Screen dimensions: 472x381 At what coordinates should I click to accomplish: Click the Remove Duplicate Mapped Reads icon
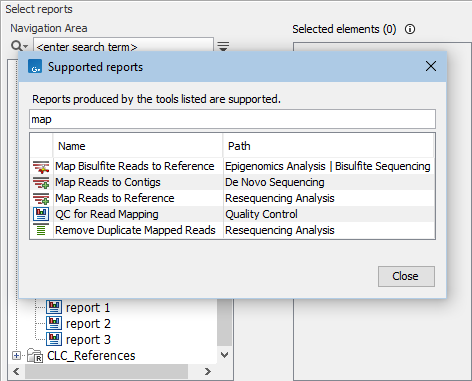[41, 230]
